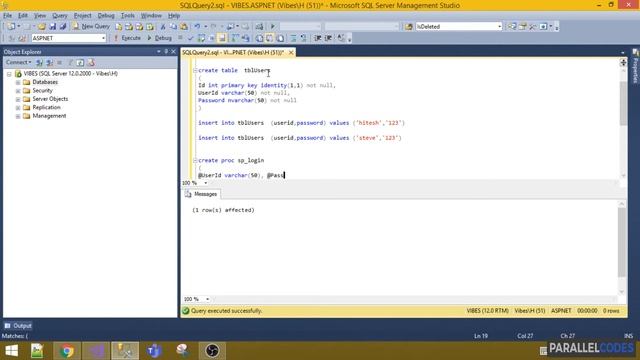Collapse the create table code block
Image resolution: width=640 pixels, height=360 pixels.
coord(195,70)
